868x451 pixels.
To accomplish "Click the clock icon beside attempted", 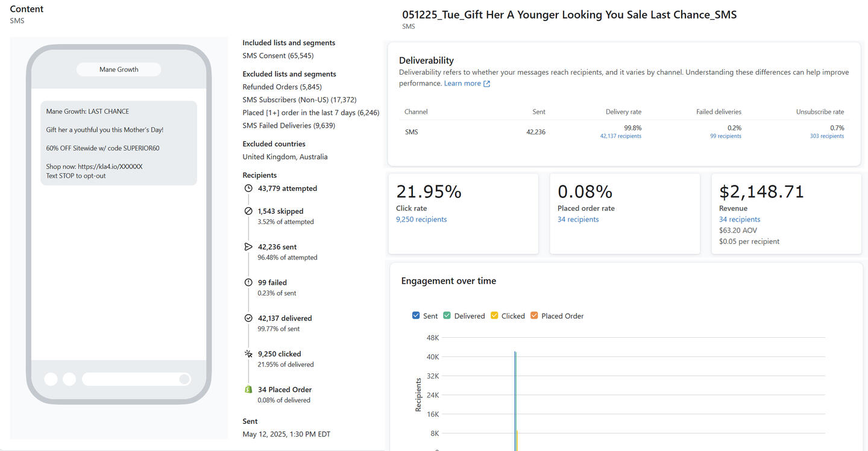I will pyautogui.click(x=248, y=188).
